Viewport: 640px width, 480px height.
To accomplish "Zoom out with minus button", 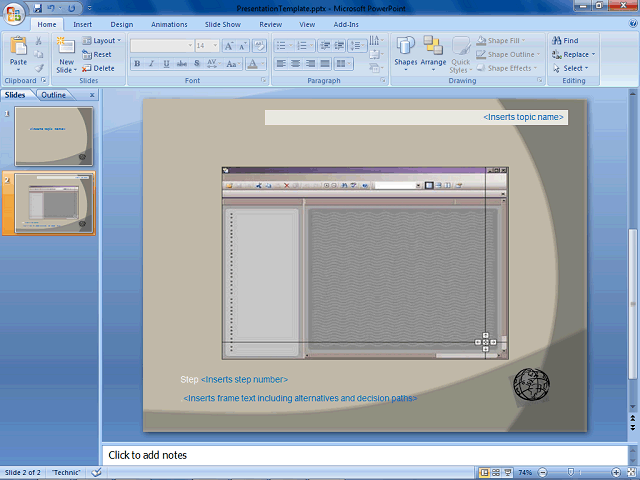I will (542, 472).
